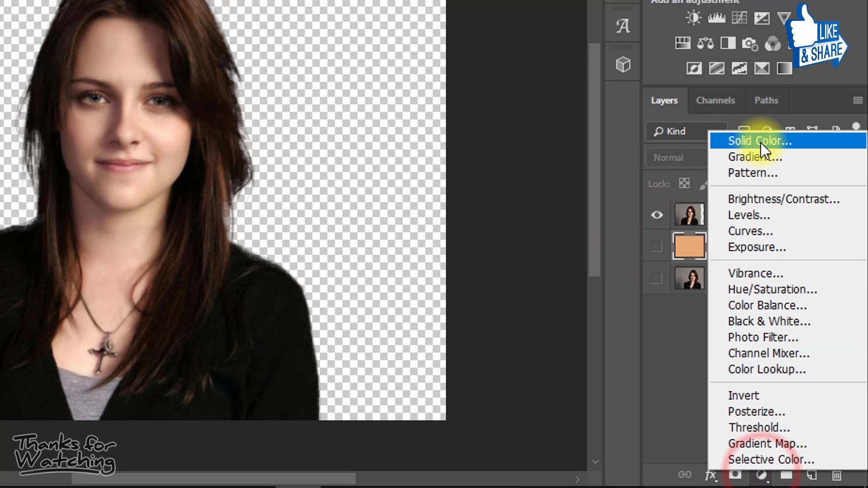Select the Brightness/Contrast adjustment icon

click(694, 18)
